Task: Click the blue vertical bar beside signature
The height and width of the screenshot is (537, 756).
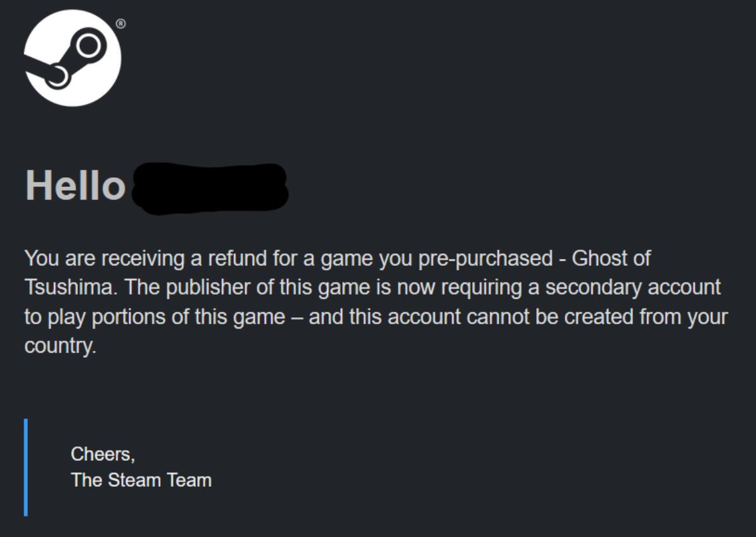Action: pos(26,467)
